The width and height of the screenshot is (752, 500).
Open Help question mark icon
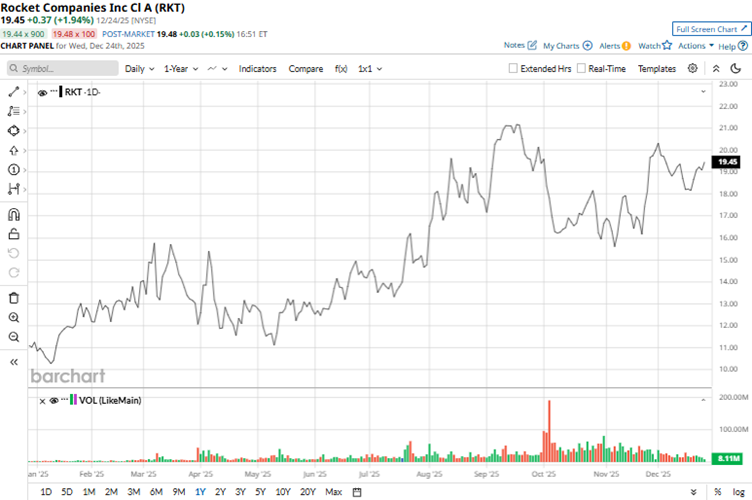(743, 46)
